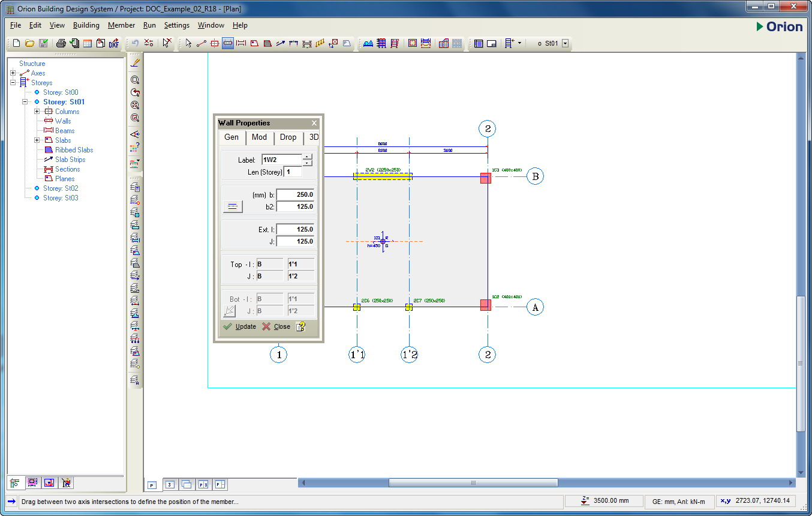This screenshot has height=516, width=812.
Task: Click the zoom previous icon
Action: (x=135, y=92)
